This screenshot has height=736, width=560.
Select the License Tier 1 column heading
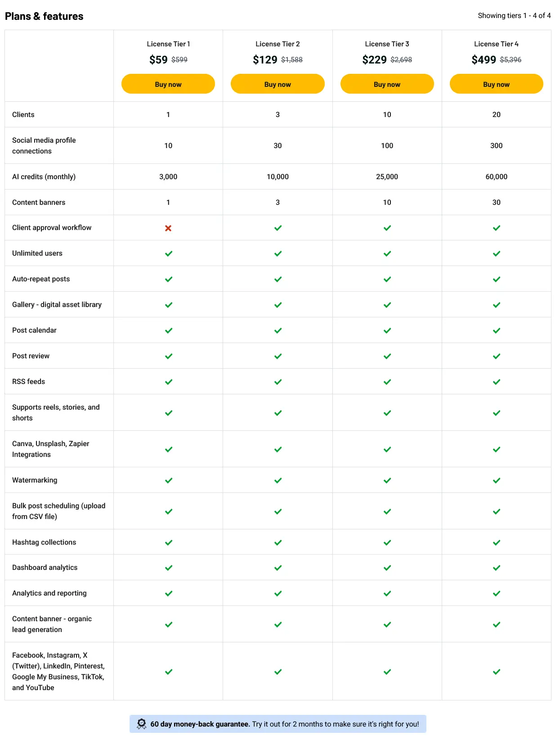click(168, 44)
